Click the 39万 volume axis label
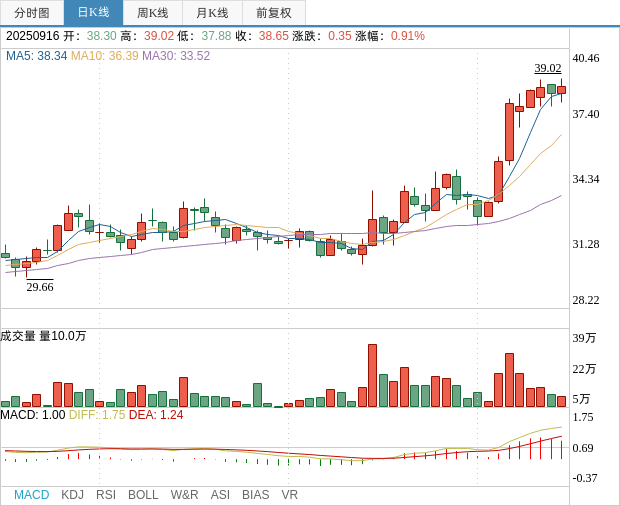620x506 pixels. point(584,338)
